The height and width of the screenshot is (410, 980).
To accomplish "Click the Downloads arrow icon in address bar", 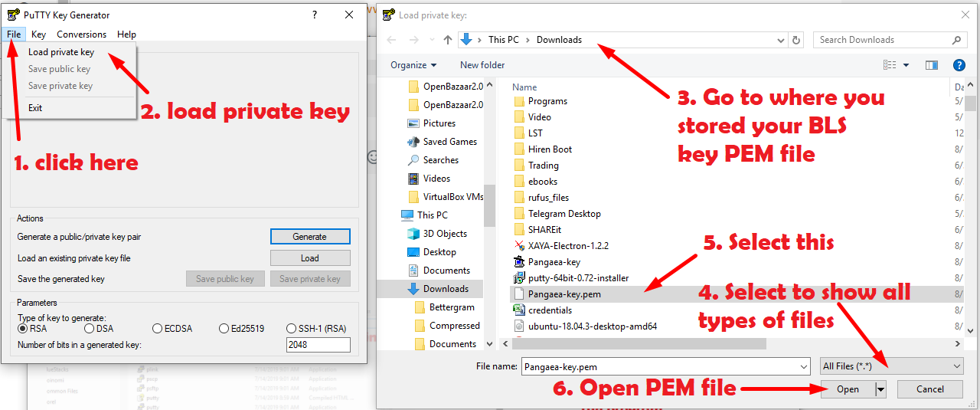I will click(x=466, y=40).
